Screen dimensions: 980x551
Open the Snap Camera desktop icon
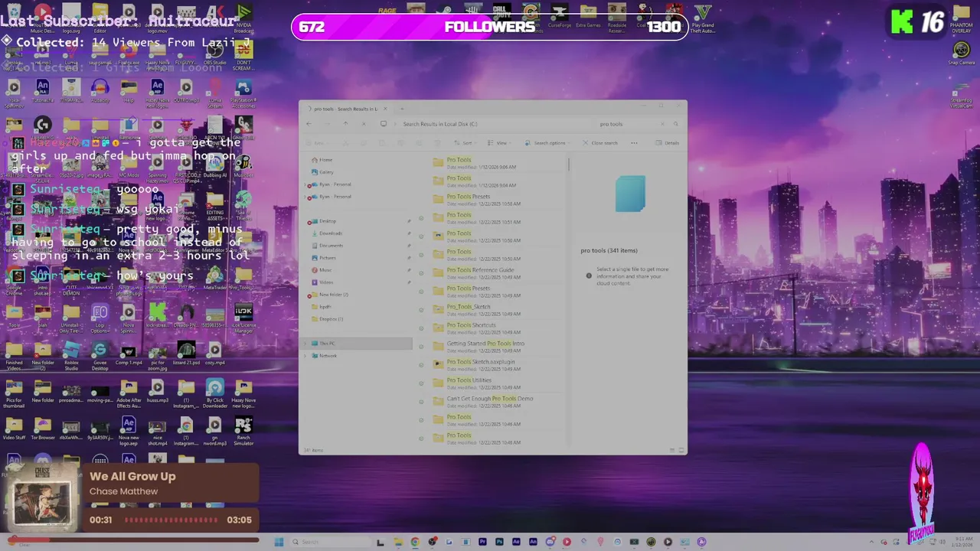point(961,54)
